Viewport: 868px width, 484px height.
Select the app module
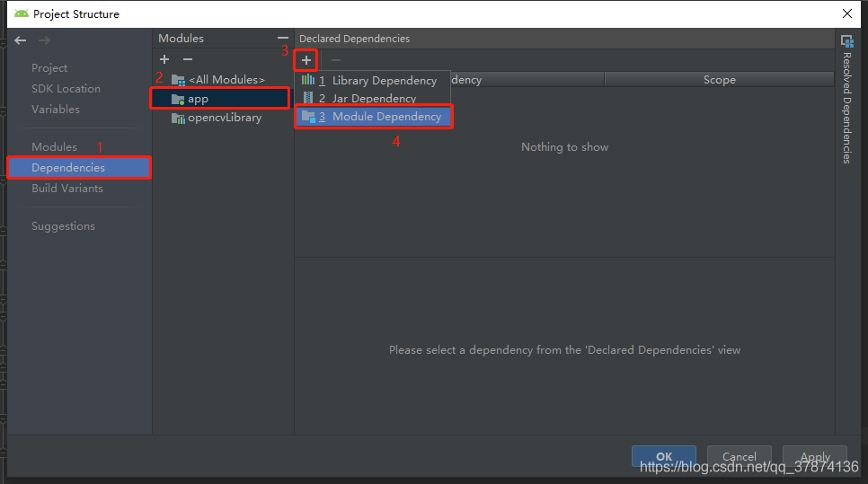pos(220,99)
